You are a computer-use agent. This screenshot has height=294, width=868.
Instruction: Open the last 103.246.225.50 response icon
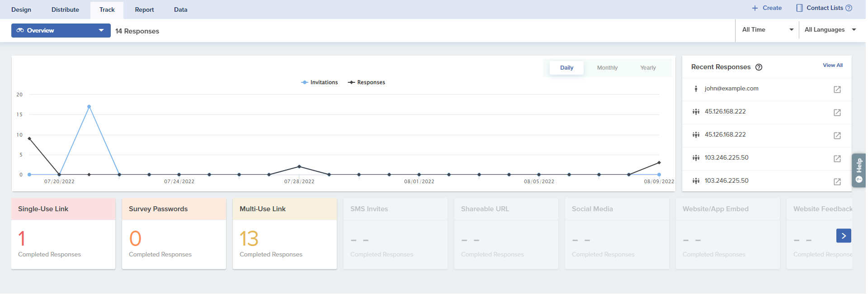click(837, 182)
